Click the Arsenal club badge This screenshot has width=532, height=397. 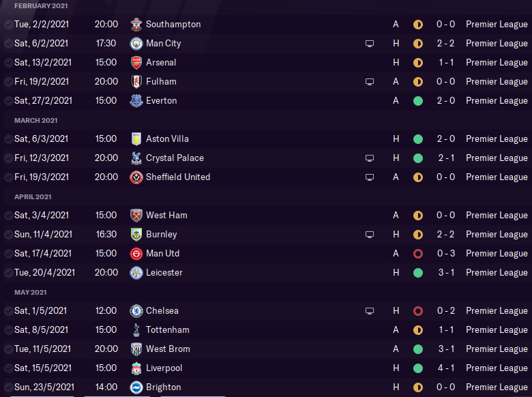click(x=136, y=63)
